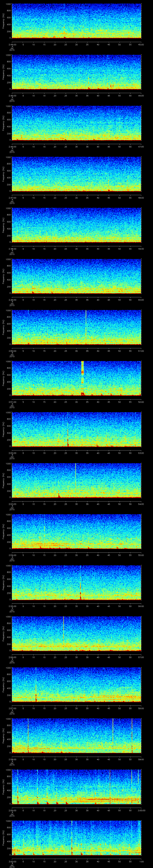Click the "59:00" end time label
The width and height of the screenshot is (153, 868).
click(141, 760)
